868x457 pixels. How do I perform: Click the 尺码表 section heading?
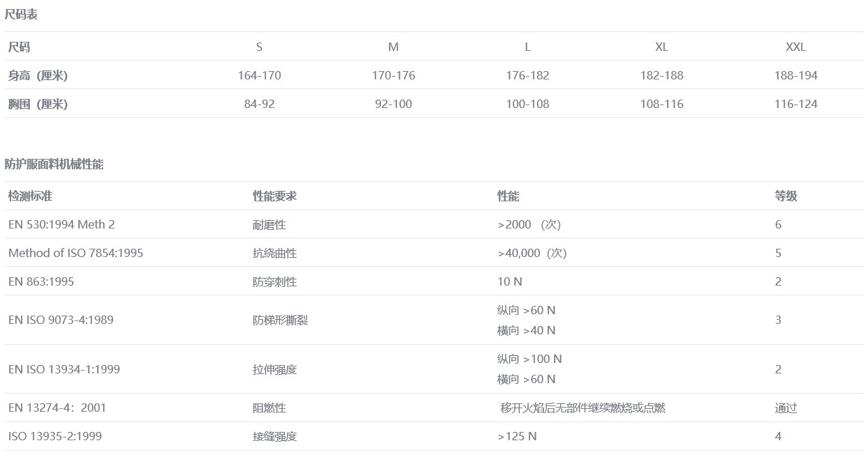[21, 15]
